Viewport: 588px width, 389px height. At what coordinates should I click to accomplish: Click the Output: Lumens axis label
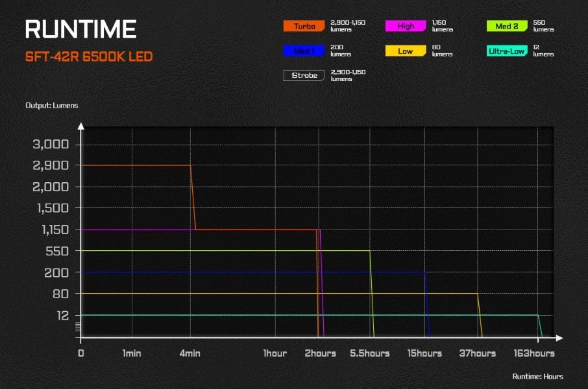click(x=51, y=105)
